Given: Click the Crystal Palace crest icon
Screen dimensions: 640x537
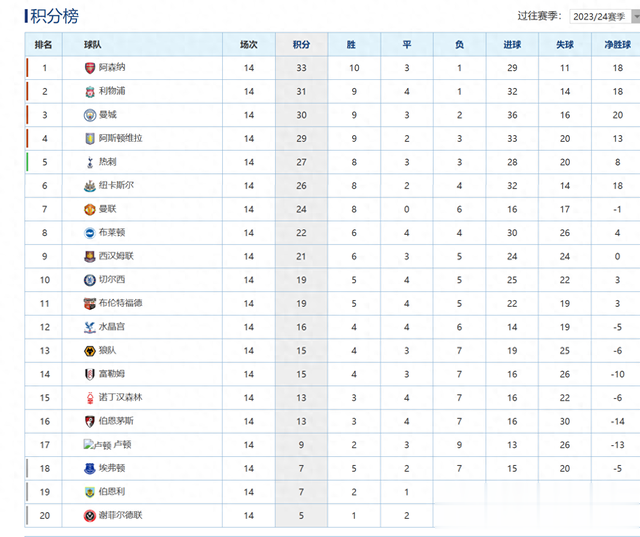Looking at the screenshot, I should 90,327.
